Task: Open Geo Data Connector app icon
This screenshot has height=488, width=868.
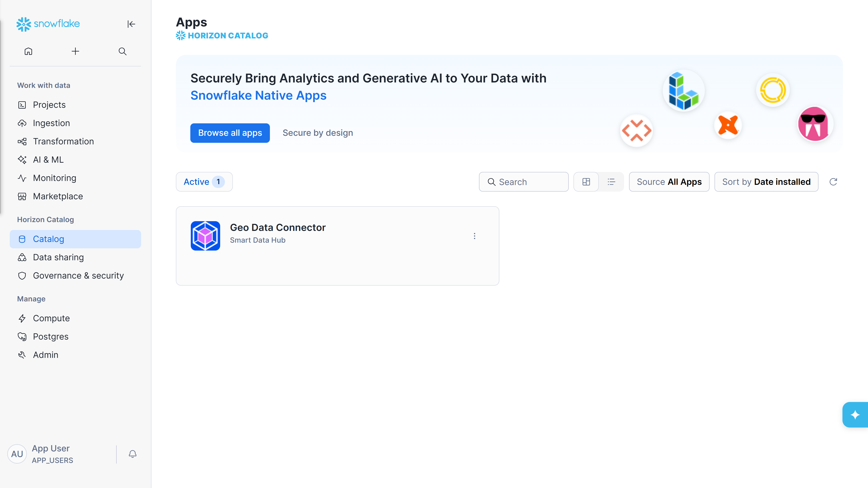Action: [205, 236]
